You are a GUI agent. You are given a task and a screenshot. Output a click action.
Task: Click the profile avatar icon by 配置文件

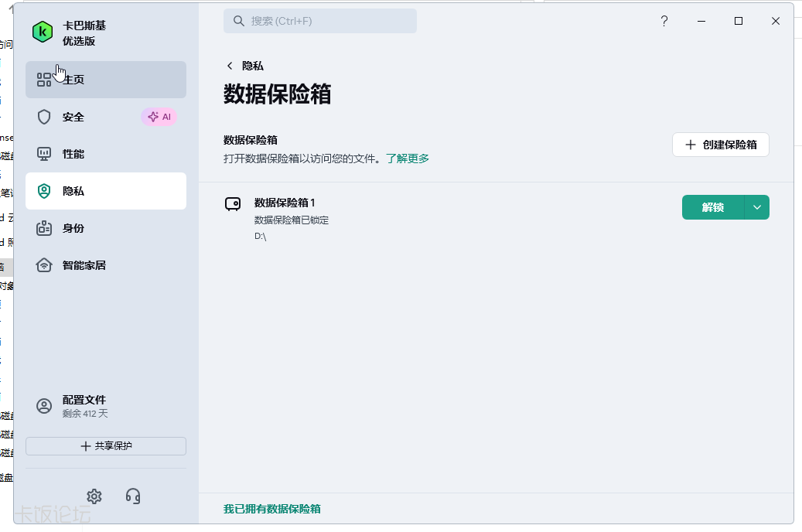click(44, 406)
